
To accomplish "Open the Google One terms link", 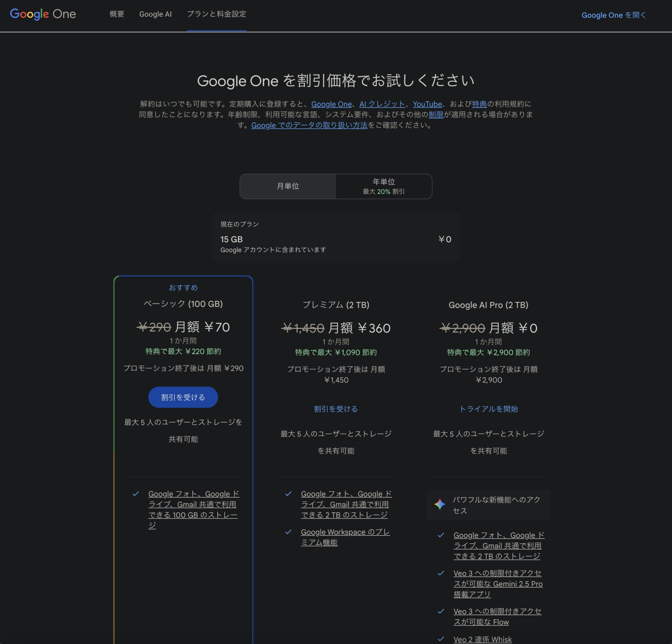I will [x=331, y=104].
